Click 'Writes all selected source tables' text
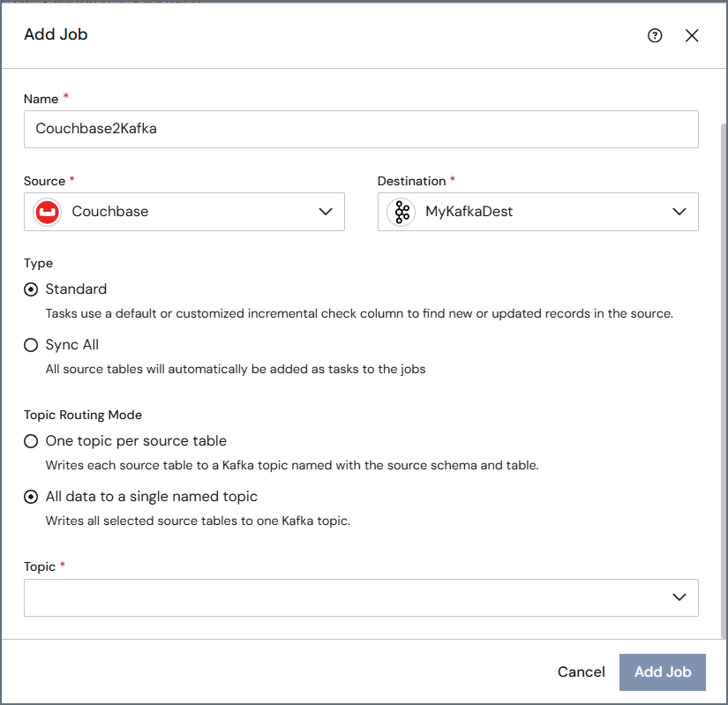The height and width of the screenshot is (705, 728). 198,521
